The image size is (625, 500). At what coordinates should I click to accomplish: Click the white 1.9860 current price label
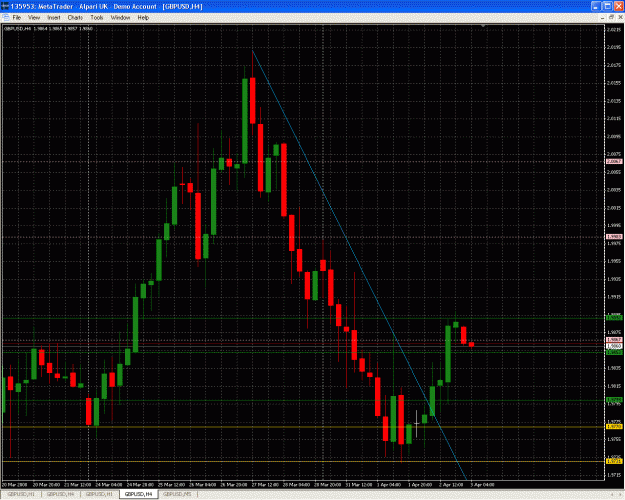coord(614,346)
